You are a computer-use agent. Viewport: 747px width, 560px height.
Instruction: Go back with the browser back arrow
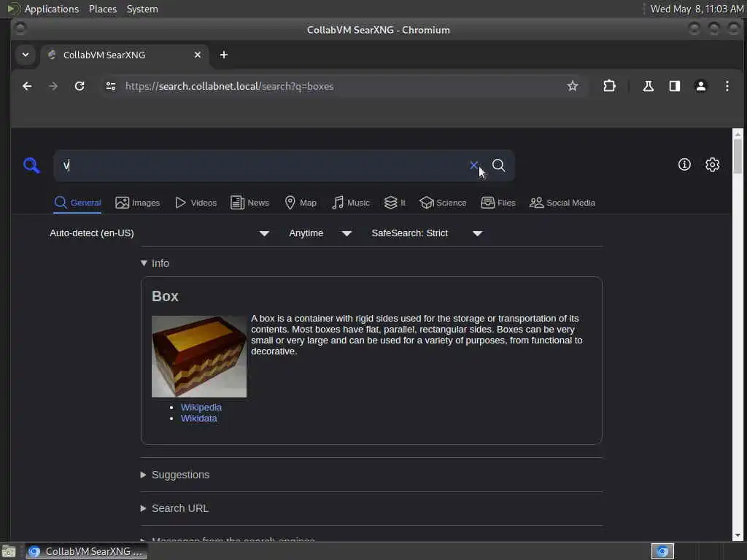click(27, 86)
